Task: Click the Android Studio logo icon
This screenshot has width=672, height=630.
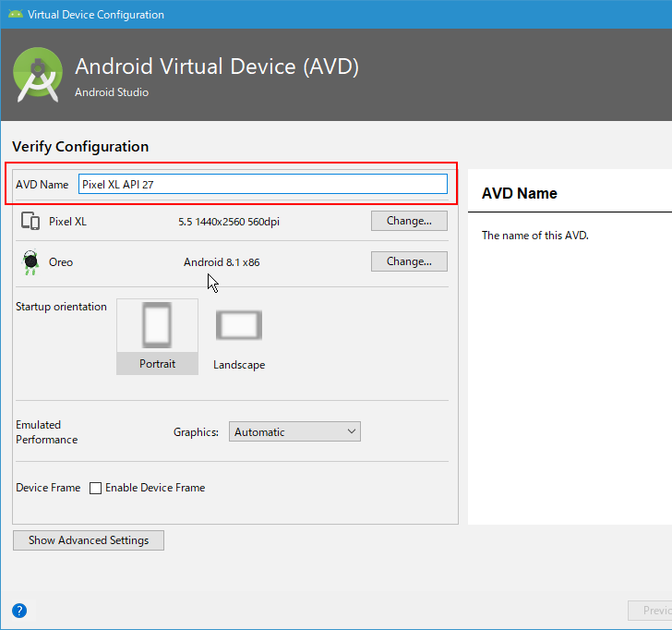Action: pos(38,75)
